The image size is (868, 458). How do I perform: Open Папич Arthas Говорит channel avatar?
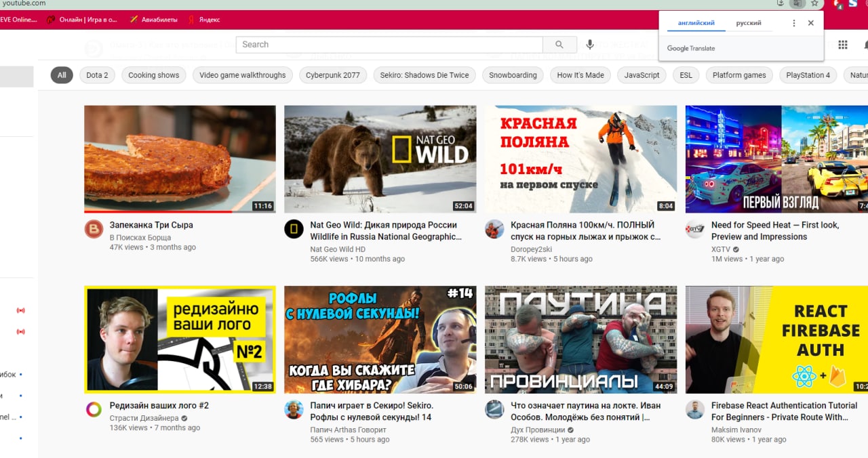tap(294, 409)
